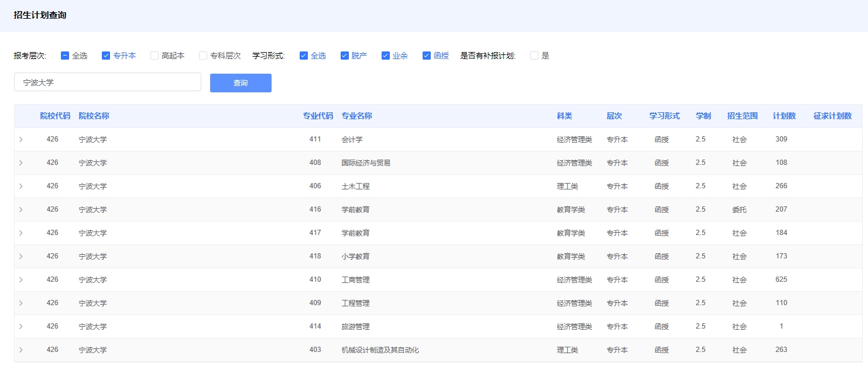Select the 小学教育 major name cell
Screen dimensions: 868x366
(x=356, y=256)
